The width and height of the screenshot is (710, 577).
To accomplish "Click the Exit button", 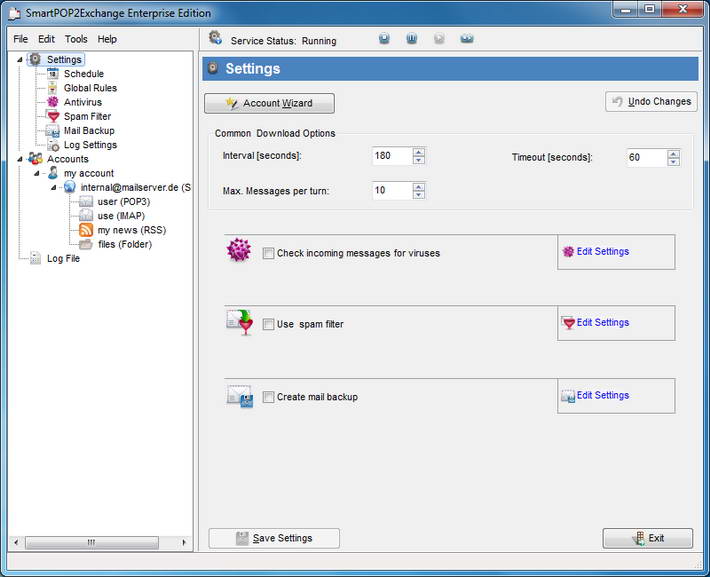I will (x=648, y=538).
